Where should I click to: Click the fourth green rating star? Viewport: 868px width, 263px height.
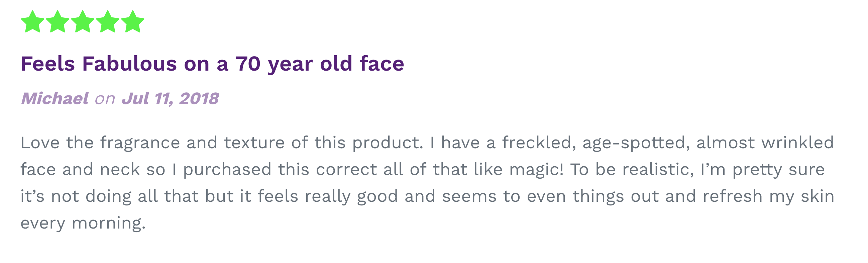point(107,22)
